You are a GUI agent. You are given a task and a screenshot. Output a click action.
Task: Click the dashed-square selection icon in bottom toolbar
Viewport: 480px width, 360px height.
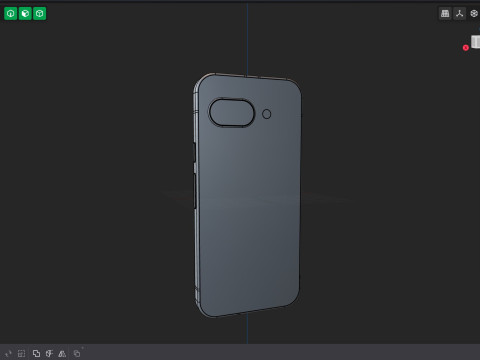(x=21, y=353)
